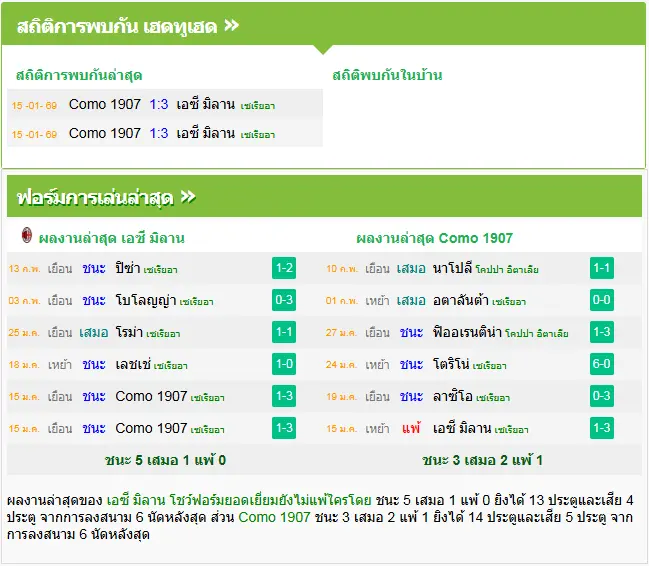
Task: Click the date 10 ก.พ. in Como's results
Action: tap(341, 269)
